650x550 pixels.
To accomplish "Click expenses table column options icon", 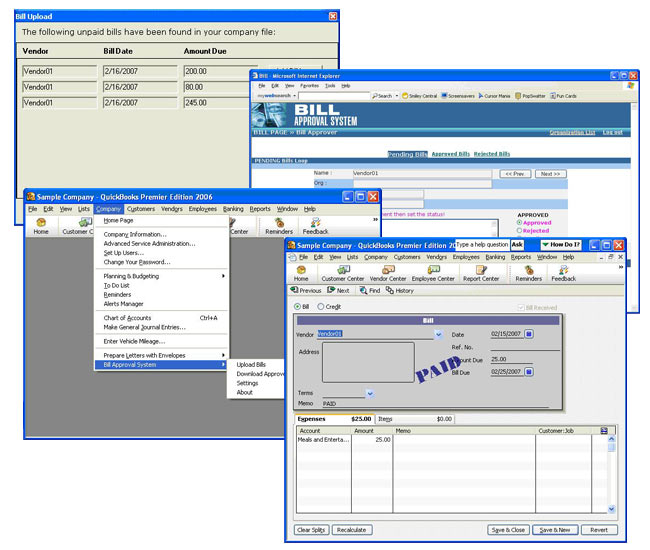I will click(x=604, y=431).
